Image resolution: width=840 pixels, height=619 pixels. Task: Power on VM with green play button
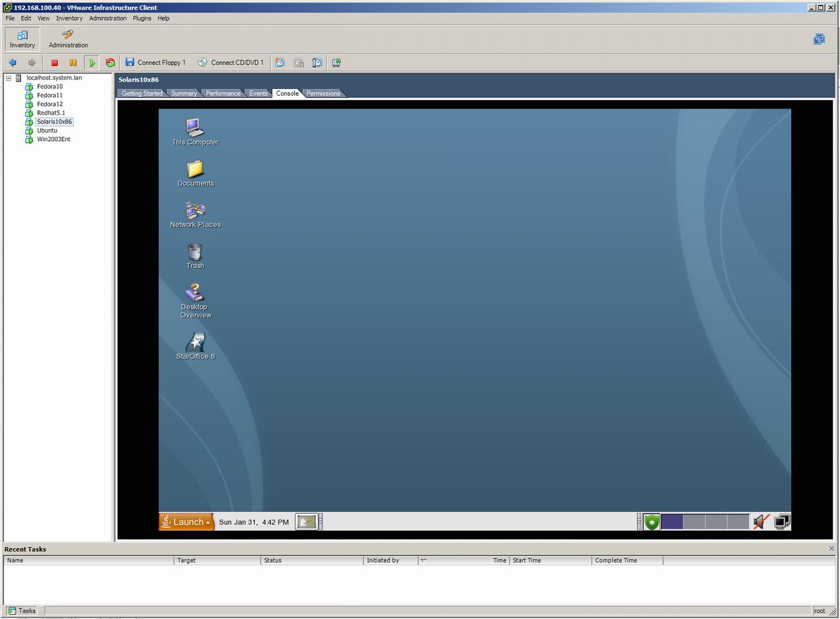pyautogui.click(x=92, y=63)
